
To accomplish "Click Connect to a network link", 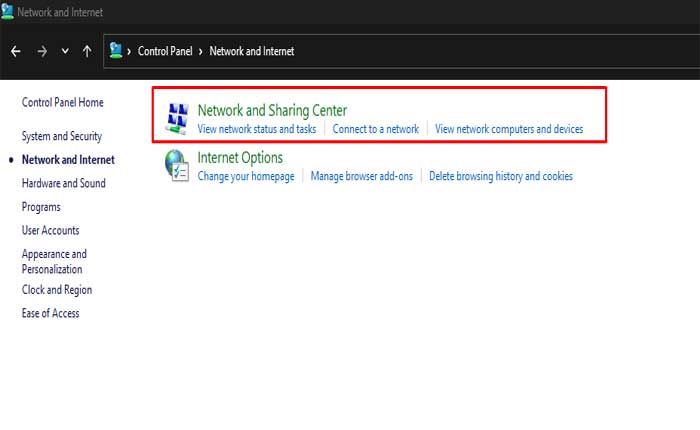I will 375,129.
